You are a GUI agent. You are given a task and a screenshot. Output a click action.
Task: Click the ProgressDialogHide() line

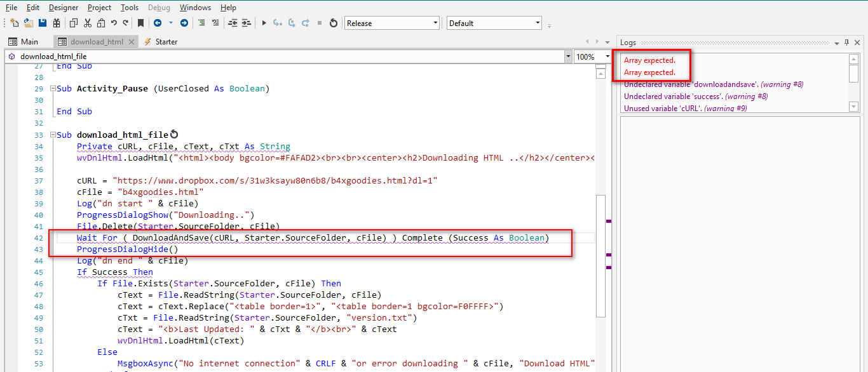[x=128, y=249]
